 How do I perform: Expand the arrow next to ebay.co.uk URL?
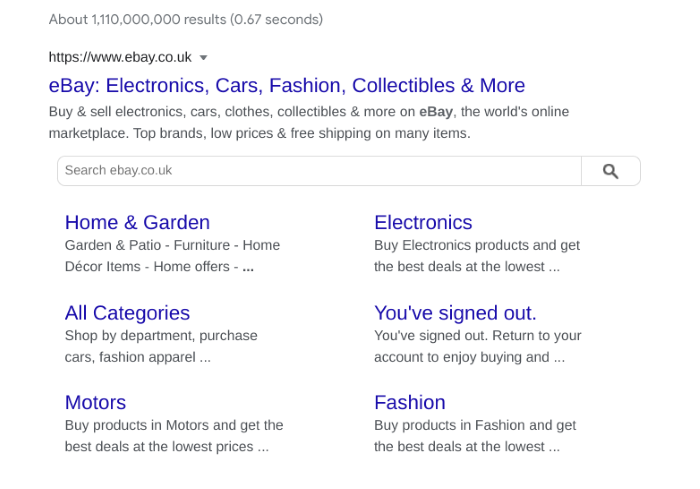(204, 58)
